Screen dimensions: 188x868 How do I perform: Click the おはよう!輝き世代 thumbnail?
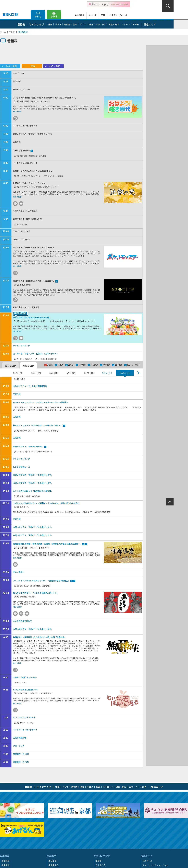[x=123, y=107]
